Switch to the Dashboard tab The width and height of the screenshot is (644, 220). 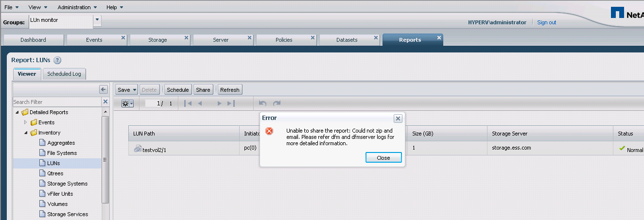point(33,40)
